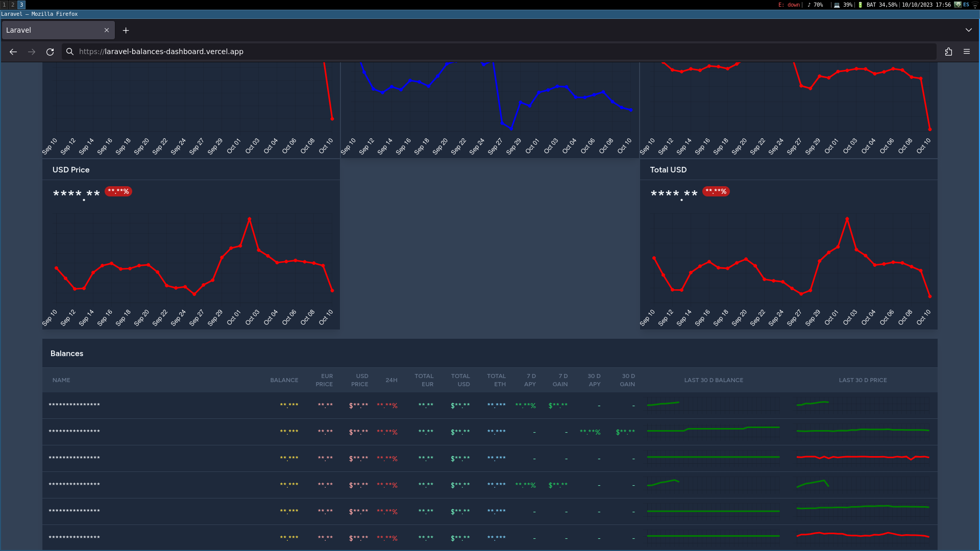Sort table by BALANCE column header
980x551 pixels.
pyautogui.click(x=284, y=380)
